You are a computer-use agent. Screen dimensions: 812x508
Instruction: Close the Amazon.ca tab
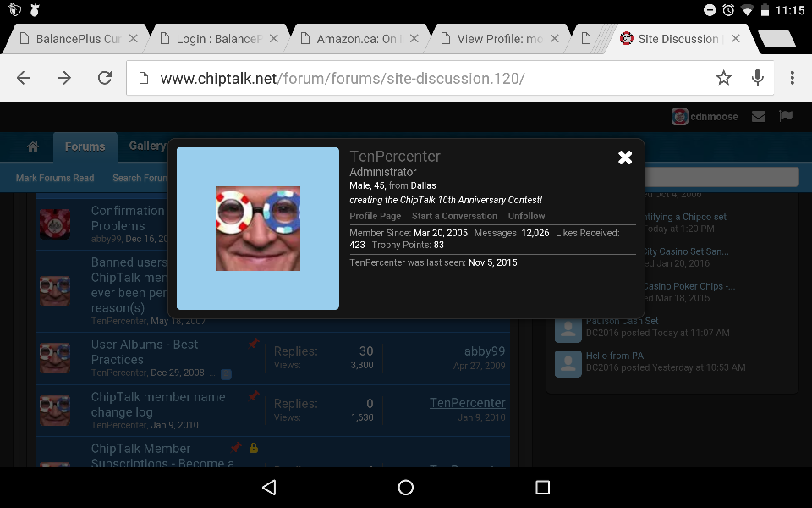(414, 38)
